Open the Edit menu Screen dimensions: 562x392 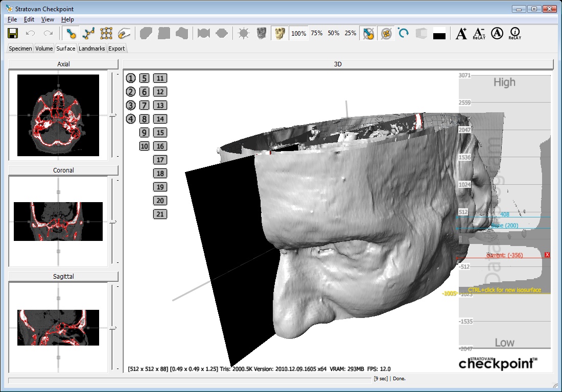click(x=29, y=19)
